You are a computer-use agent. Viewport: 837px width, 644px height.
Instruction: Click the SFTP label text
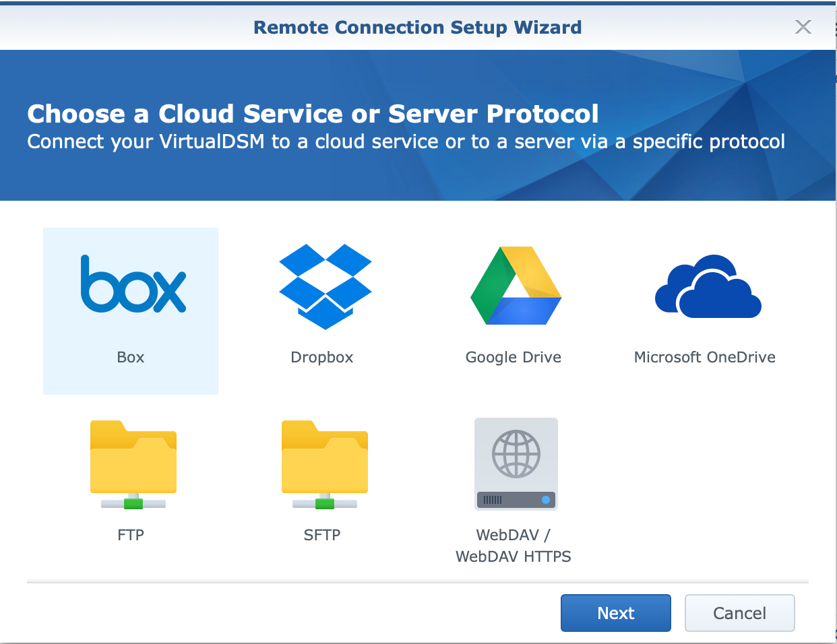point(322,535)
